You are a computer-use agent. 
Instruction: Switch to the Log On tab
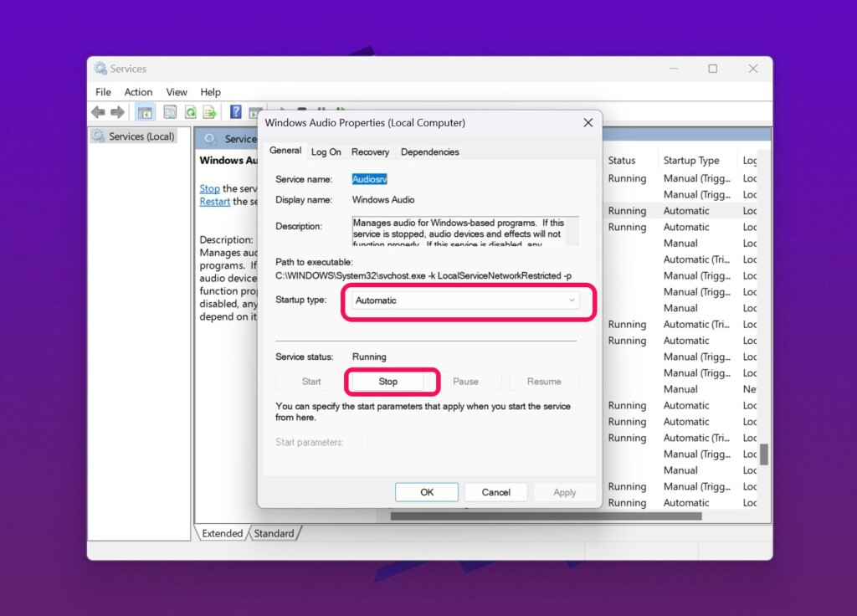point(326,152)
